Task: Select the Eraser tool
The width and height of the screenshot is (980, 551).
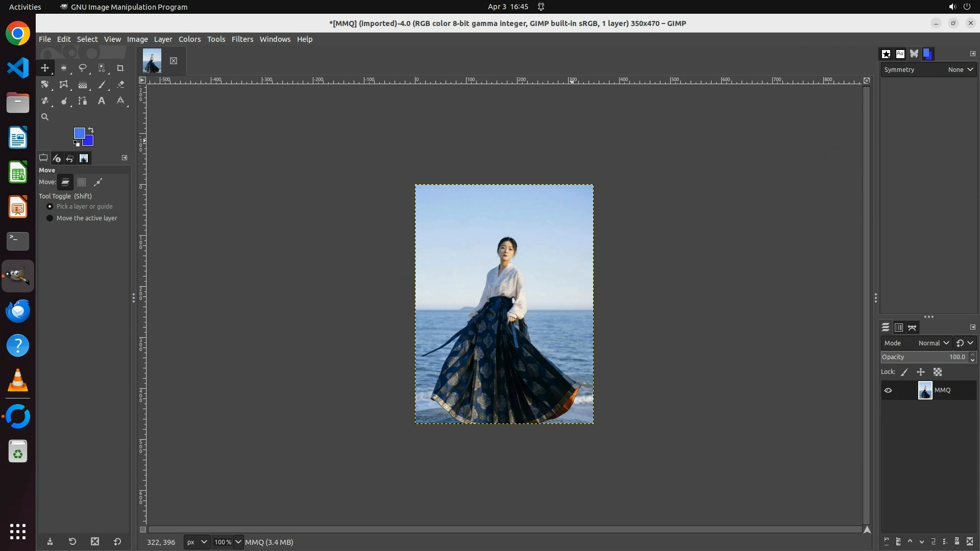Action: tap(120, 85)
